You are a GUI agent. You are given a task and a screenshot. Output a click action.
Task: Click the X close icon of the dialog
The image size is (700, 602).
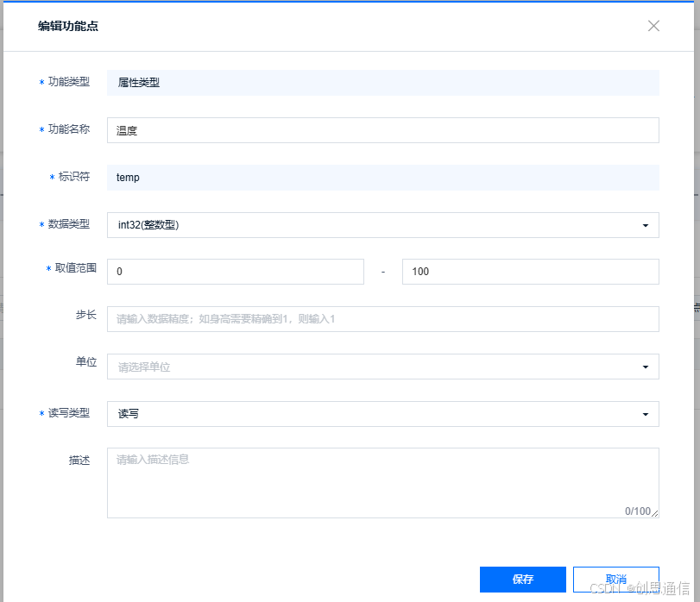pyautogui.click(x=653, y=26)
